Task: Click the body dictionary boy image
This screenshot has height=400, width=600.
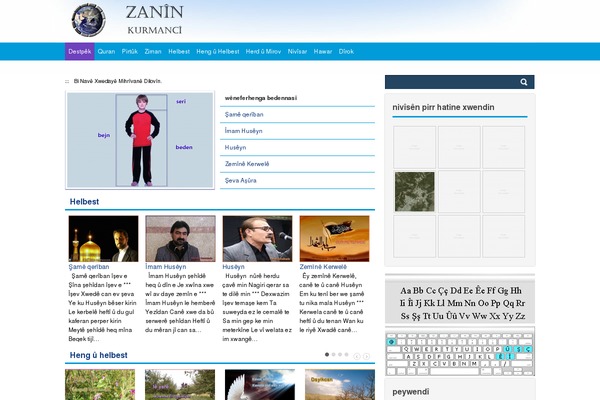Action: tap(140, 140)
